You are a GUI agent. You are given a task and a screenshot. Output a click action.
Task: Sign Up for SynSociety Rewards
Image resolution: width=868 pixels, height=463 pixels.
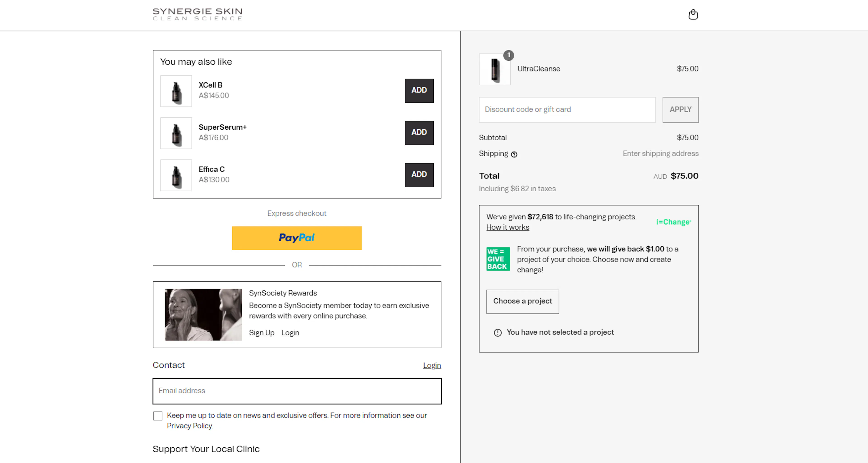pos(262,333)
